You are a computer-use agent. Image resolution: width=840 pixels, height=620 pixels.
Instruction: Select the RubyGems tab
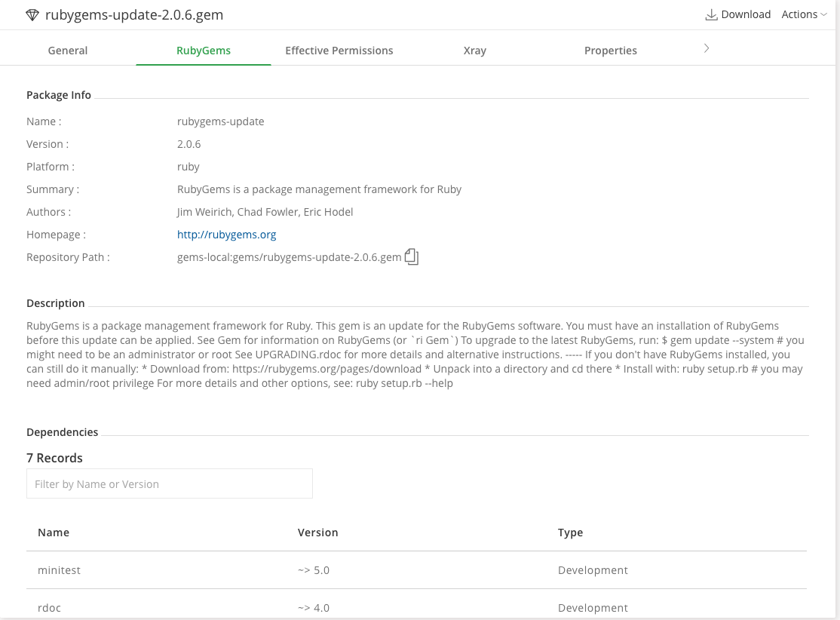(x=204, y=51)
